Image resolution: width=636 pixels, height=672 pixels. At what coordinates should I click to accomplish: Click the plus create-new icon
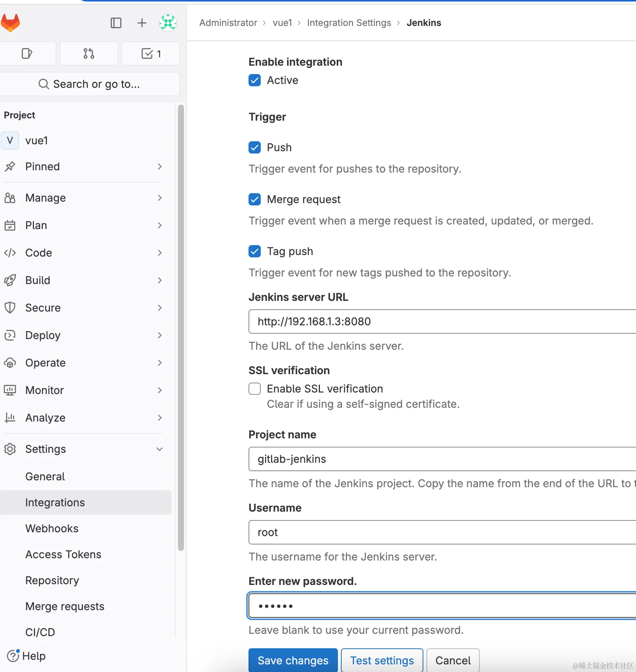point(142,23)
